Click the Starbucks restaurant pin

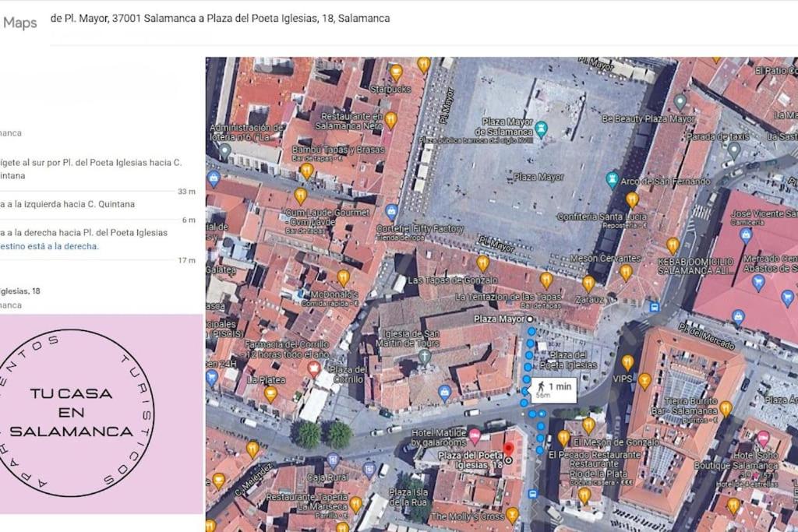pos(396,72)
